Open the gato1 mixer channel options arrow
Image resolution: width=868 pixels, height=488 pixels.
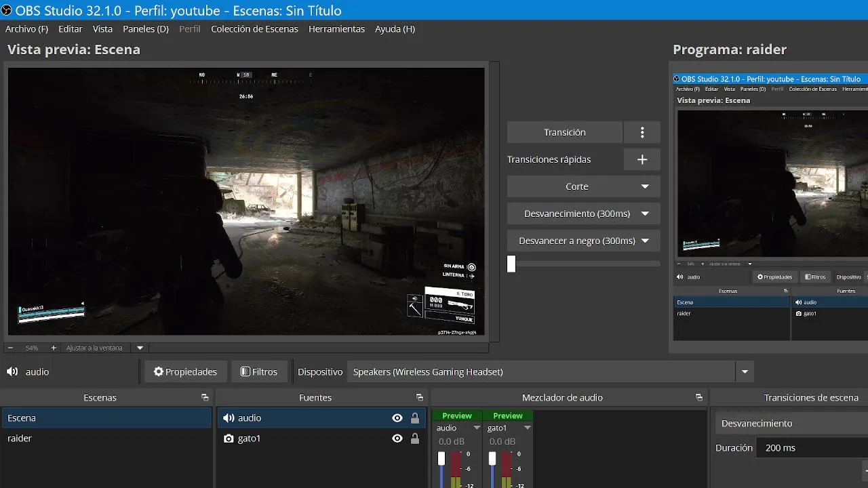(x=528, y=428)
